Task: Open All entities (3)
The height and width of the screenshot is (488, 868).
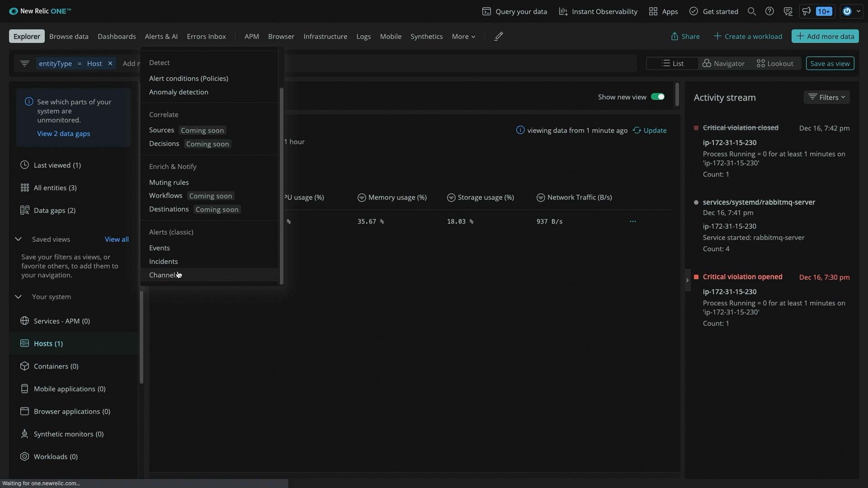Action: click(x=55, y=188)
